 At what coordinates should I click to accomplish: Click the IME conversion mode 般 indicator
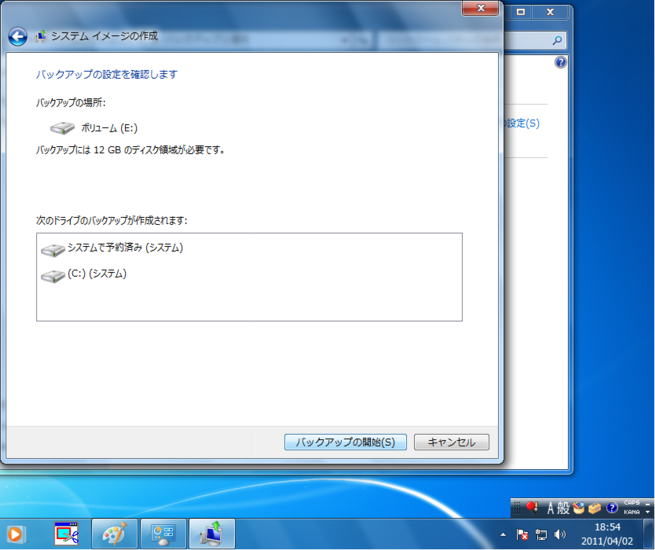(563, 508)
